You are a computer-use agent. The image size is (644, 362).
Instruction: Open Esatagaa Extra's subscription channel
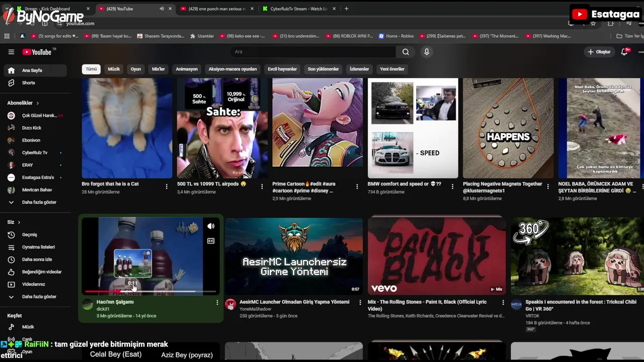34,177
